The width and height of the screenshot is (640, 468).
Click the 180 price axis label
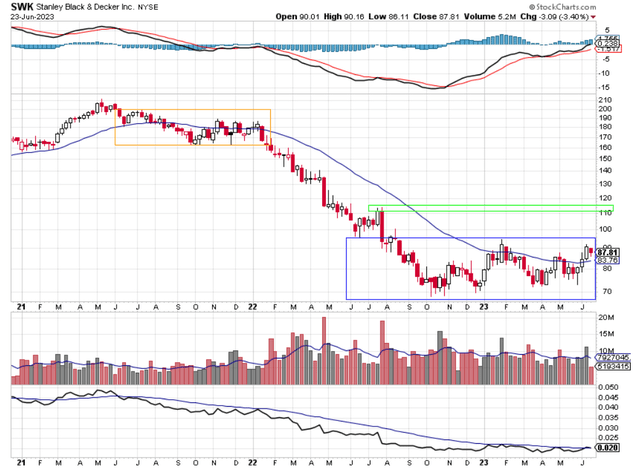[x=606, y=127]
